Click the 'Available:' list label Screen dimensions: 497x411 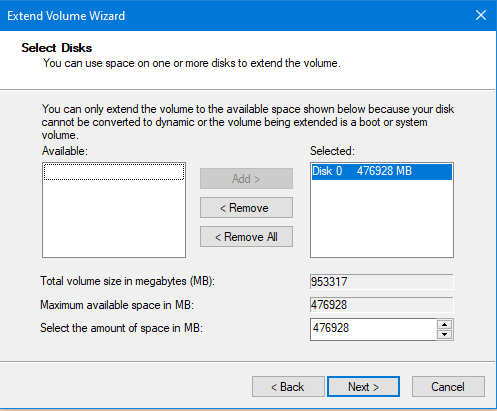[x=65, y=151]
